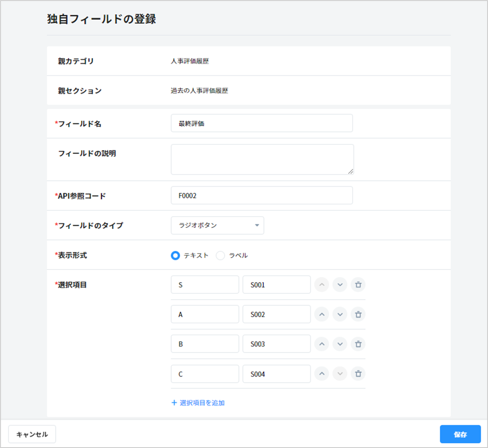Move option A down one position

[x=340, y=315]
